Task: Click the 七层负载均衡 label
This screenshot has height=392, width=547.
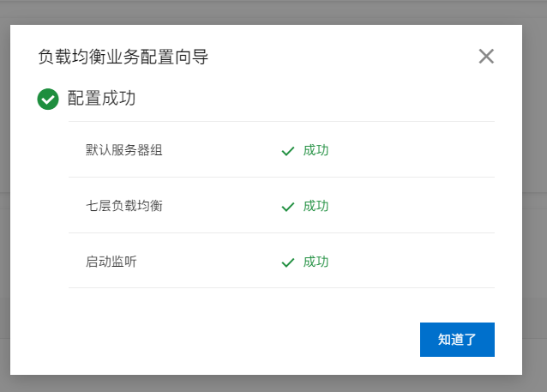Action: pos(124,206)
